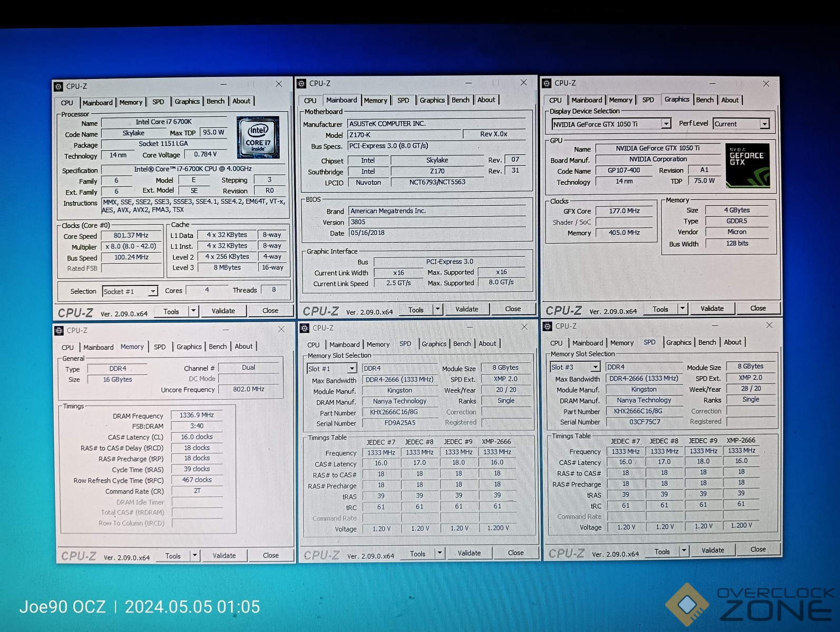Click GPU Code Name value GP107-400

pos(624,170)
